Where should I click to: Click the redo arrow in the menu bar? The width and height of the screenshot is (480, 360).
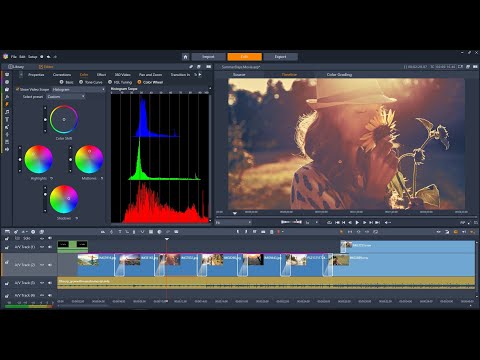coord(55,57)
